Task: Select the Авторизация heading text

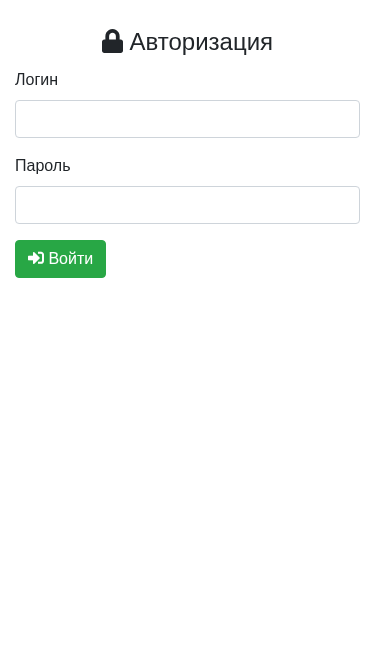Action: pos(201,42)
